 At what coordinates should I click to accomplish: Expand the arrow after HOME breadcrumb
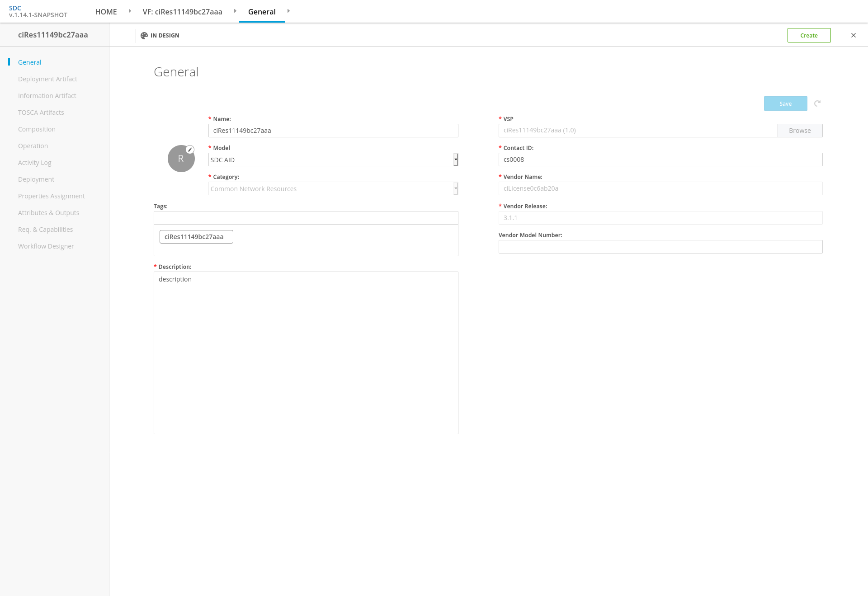coord(130,11)
